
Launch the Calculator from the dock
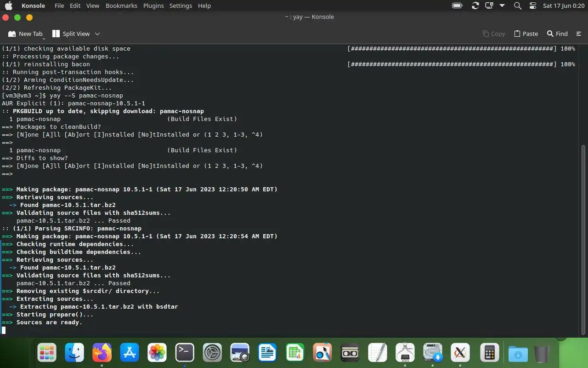[489, 353]
